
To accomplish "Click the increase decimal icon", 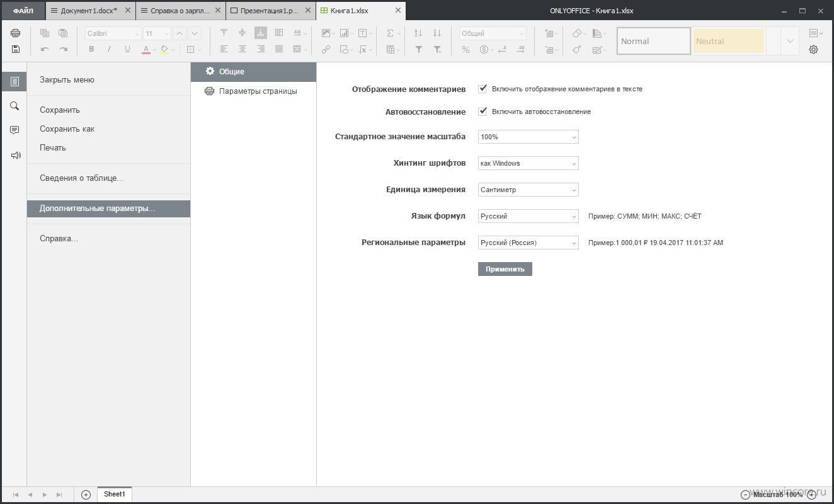I will (520, 49).
